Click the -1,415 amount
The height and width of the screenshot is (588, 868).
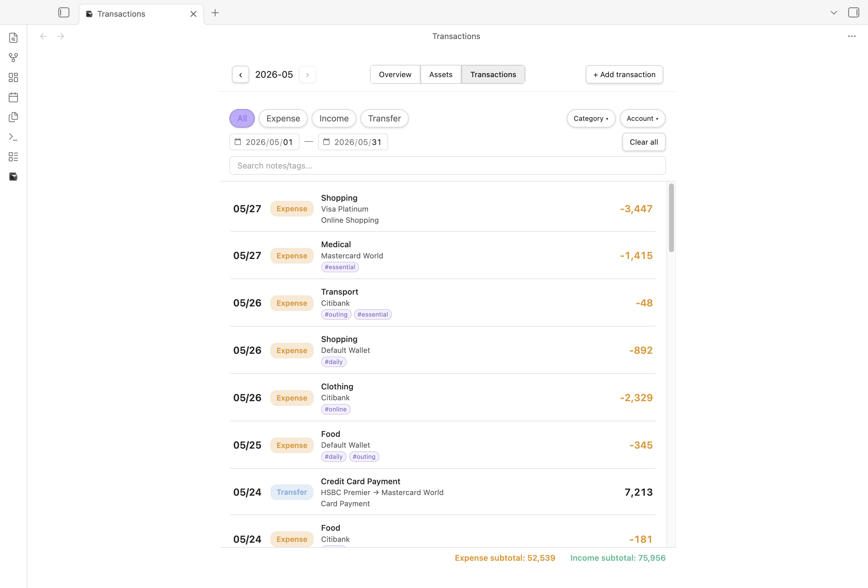pyautogui.click(x=636, y=256)
